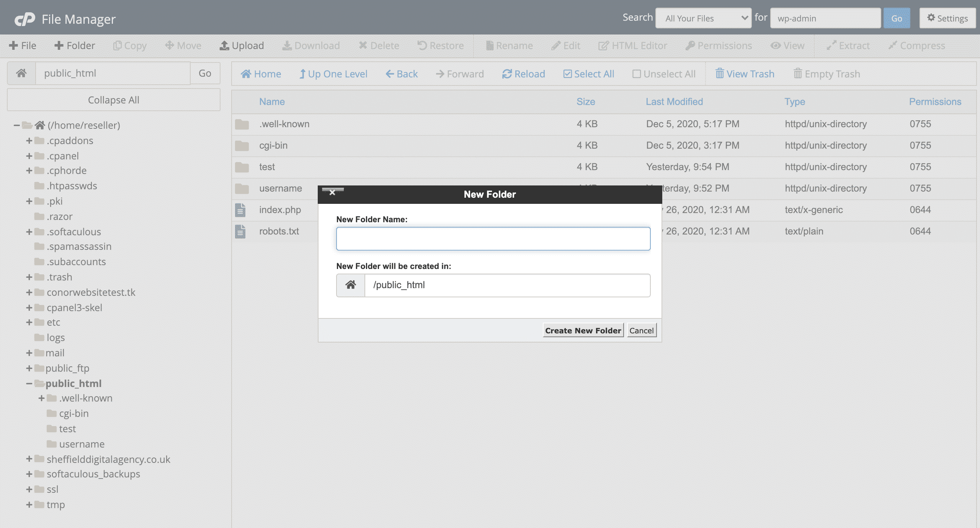Go Up One Level
The height and width of the screenshot is (528, 980).
click(333, 74)
